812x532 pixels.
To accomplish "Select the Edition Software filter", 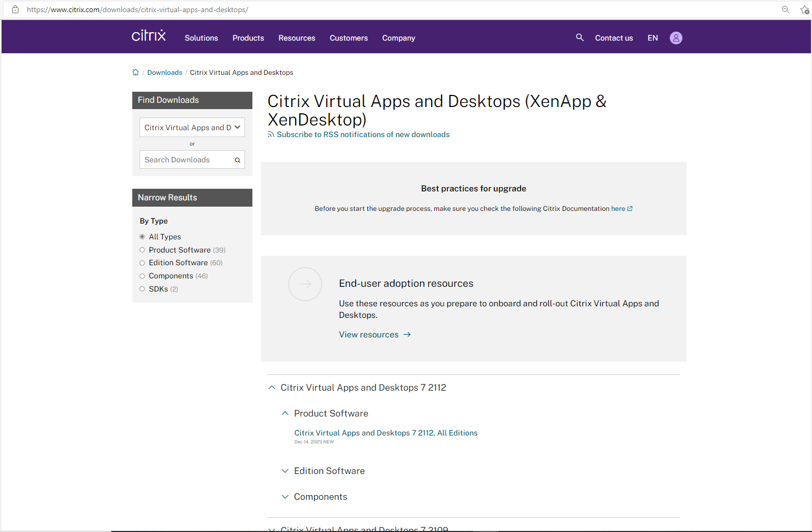I will 142,263.
